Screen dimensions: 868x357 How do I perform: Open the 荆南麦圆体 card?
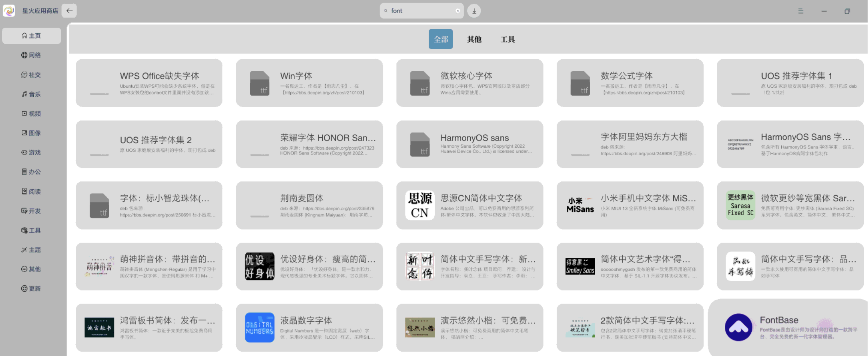coord(309,205)
